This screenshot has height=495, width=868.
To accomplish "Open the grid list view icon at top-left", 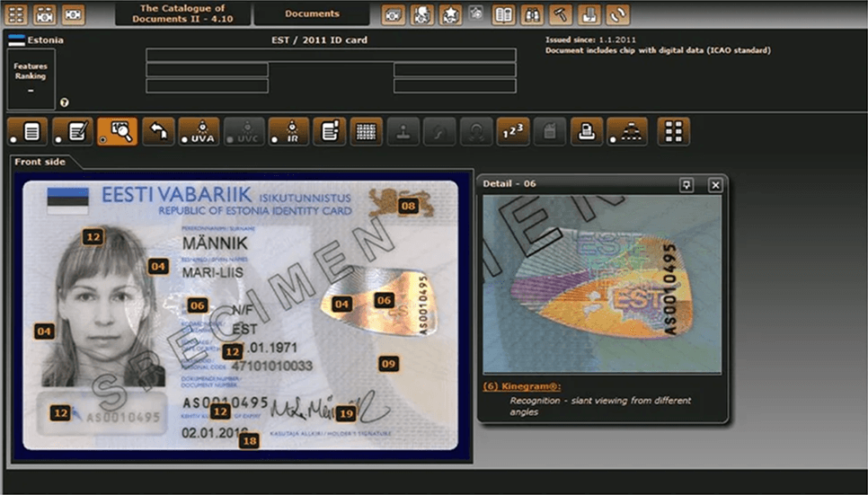I will coord(16,14).
